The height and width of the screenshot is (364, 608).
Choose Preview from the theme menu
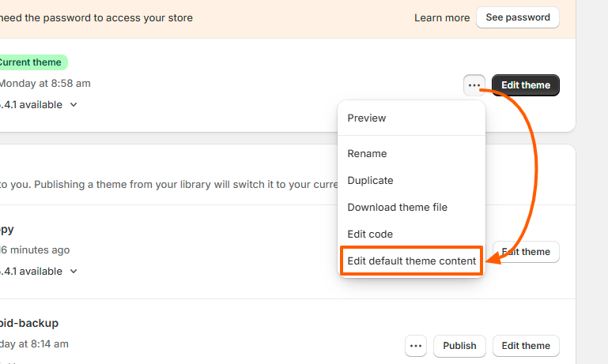[411, 118]
